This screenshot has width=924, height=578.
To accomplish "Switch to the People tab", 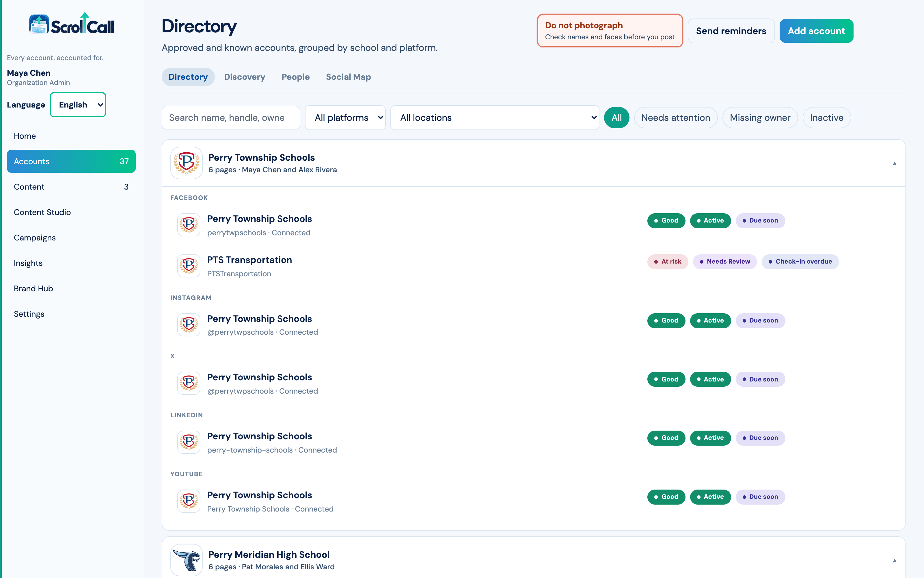I will pos(295,77).
